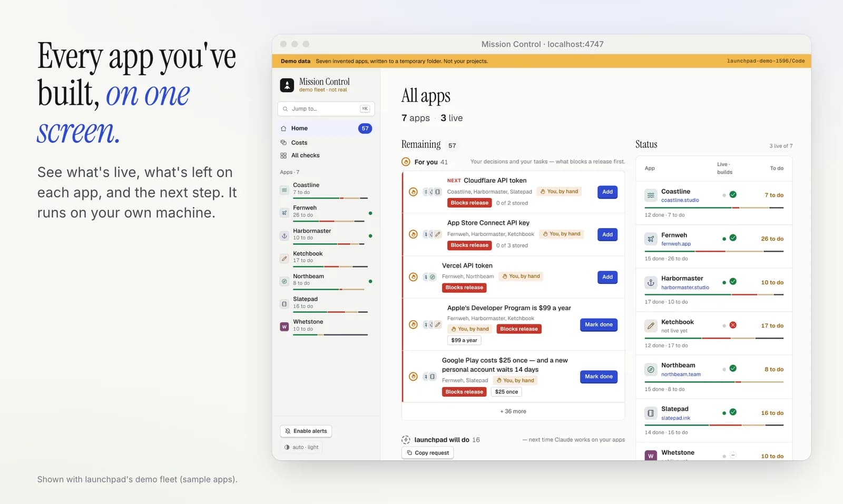843x504 pixels.
Task: Open fernweh.app link
Action: (676, 244)
